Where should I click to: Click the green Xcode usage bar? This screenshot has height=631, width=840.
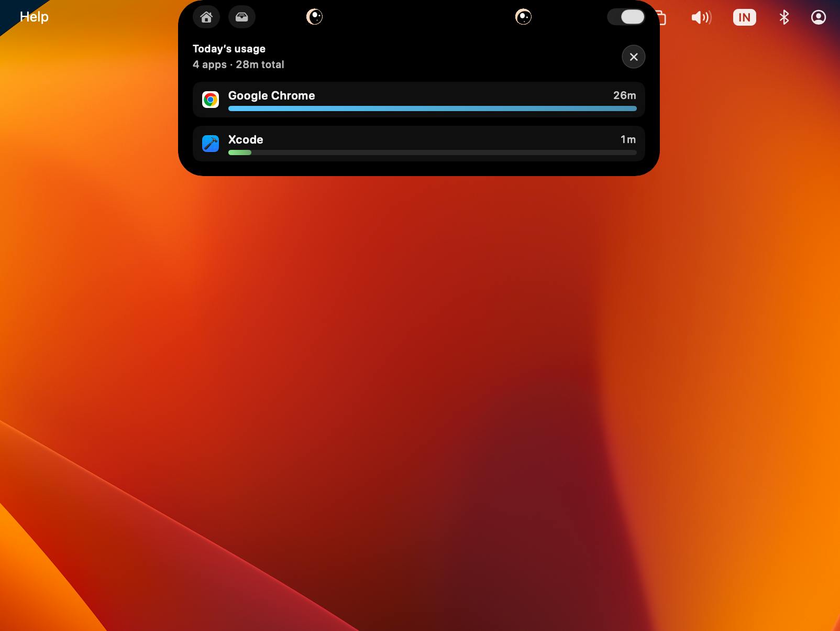point(240,153)
